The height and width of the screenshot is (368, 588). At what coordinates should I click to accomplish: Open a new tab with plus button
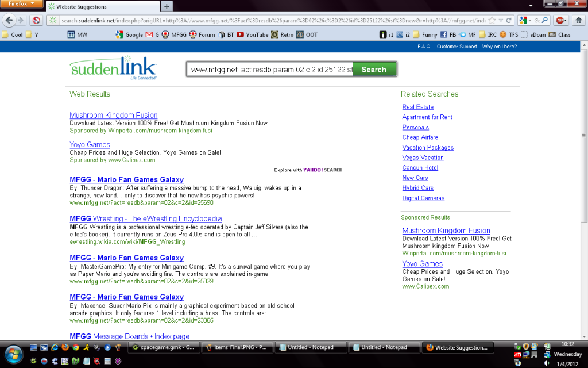point(167,7)
